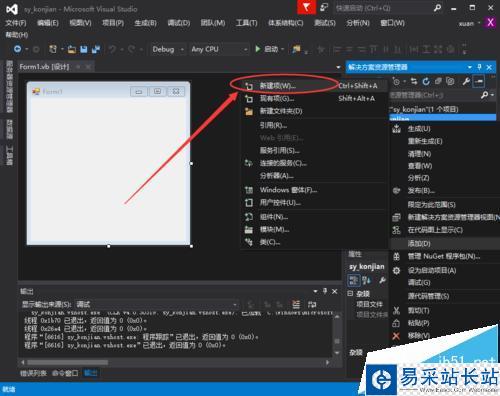Open the Output panel window options dropdown
Screen dimensions: 500x396
click(x=315, y=291)
